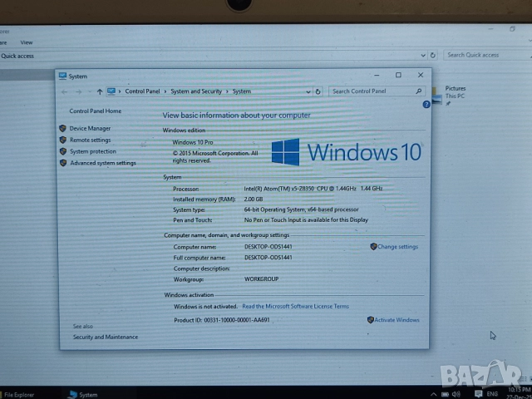
Task: Open the Pictures folder in File Explorer
Action: click(456, 88)
